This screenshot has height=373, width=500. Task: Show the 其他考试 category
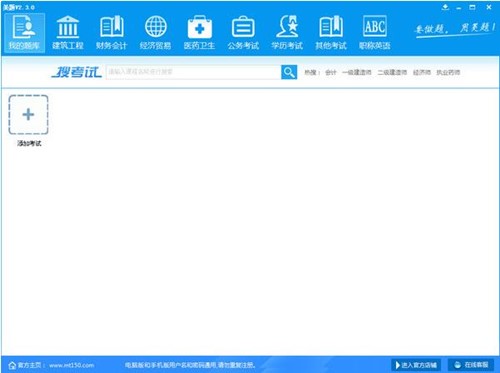click(x=331, y=33)
